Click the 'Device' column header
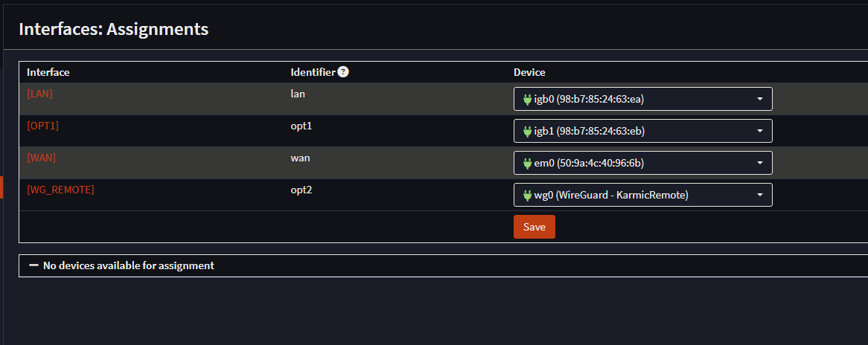 click(529, 72)
